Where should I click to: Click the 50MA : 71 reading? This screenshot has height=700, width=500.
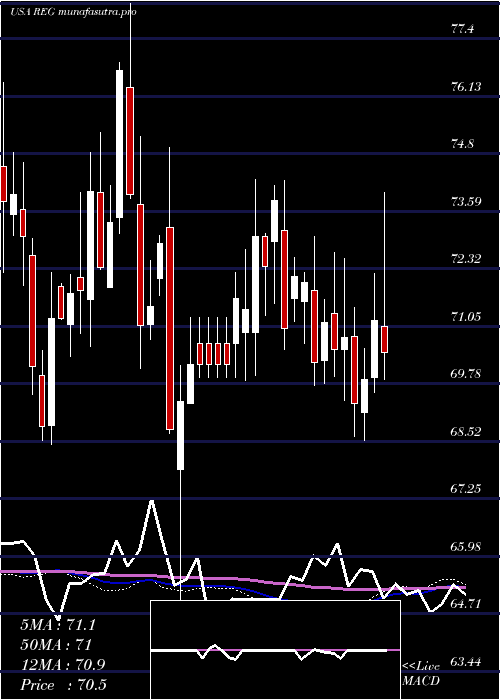(x=56, y=645)
